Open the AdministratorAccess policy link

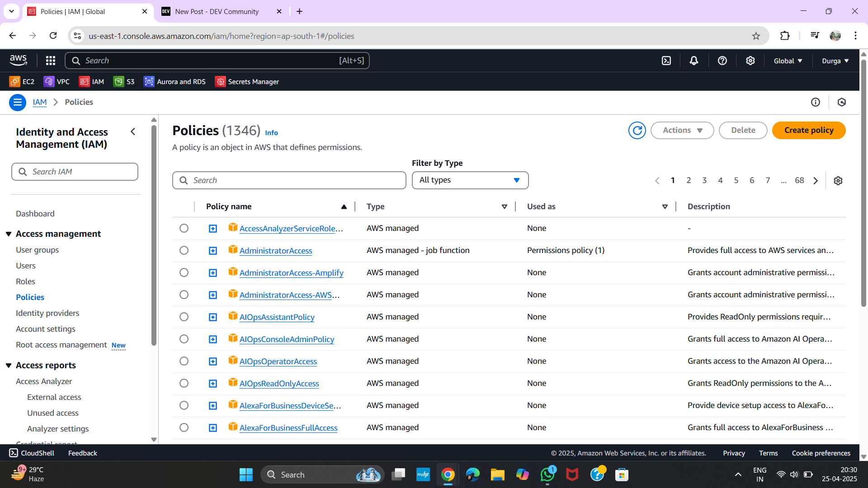tap(276, 251)
